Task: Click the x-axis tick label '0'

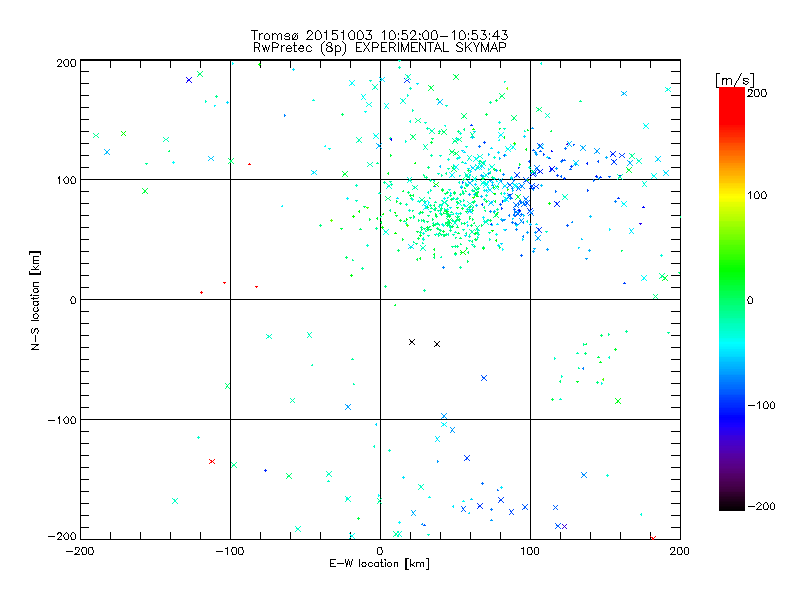Action: point(380,551)
